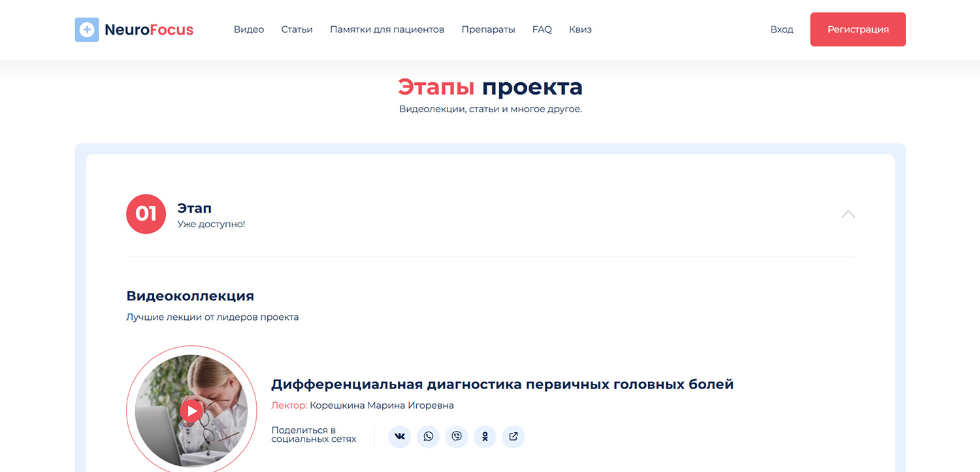Play the headache diagnostics video lecture

191,411
